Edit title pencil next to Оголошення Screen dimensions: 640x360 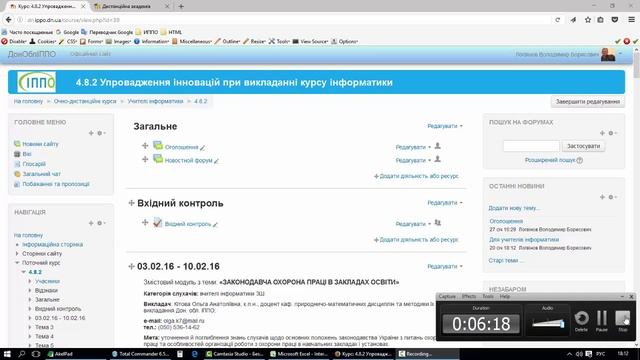202,147
